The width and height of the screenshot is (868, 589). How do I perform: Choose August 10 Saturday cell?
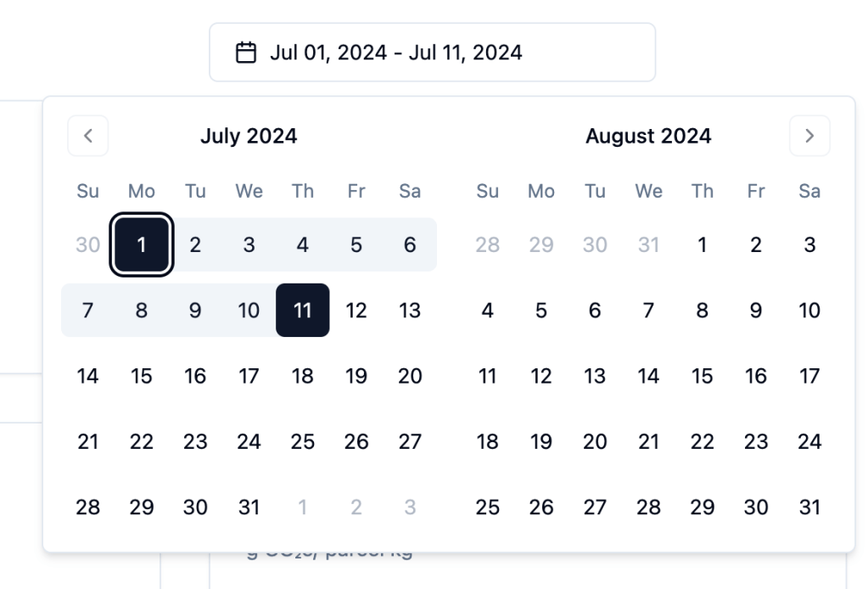[x=809, y=311]
